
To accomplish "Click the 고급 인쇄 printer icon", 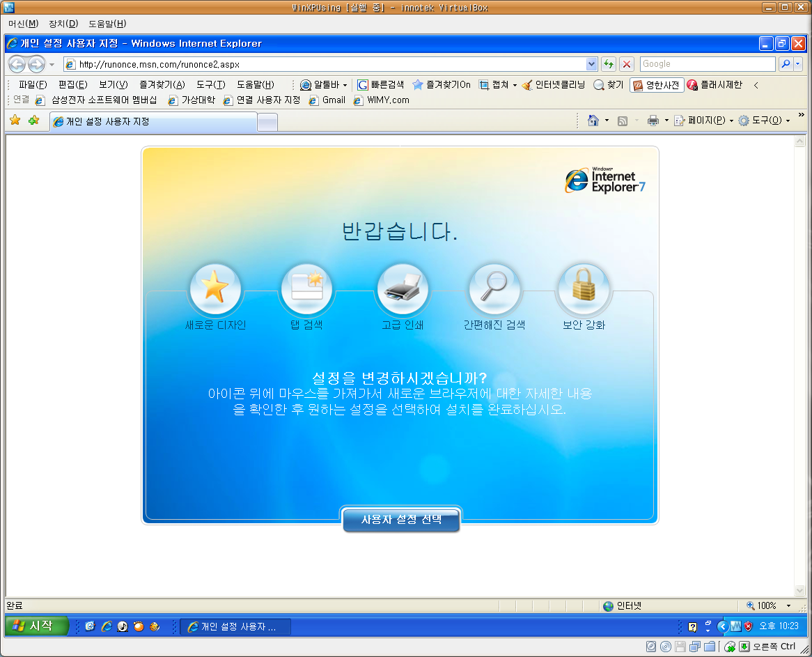I will [x=403, y=288].
